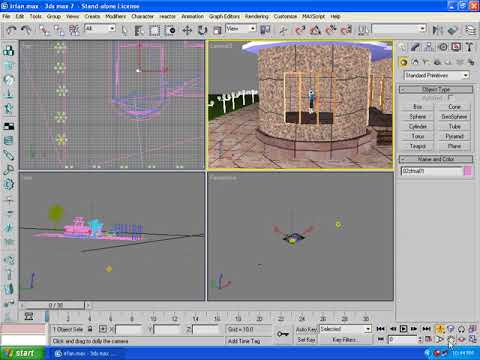Open the File menu
Image resolution: width=480 pixels, height=360 pixels.
(6, 16)
